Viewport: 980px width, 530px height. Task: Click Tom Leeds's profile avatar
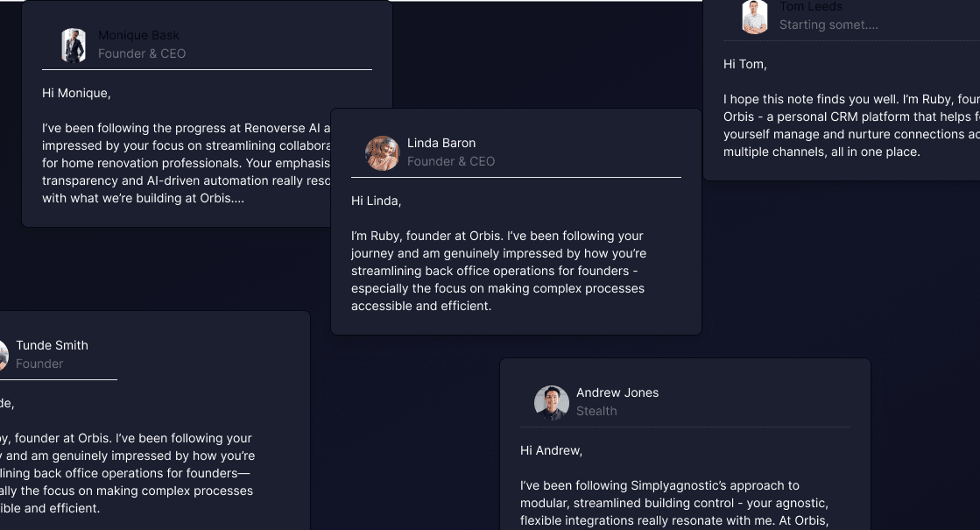[x=755, y=17]
